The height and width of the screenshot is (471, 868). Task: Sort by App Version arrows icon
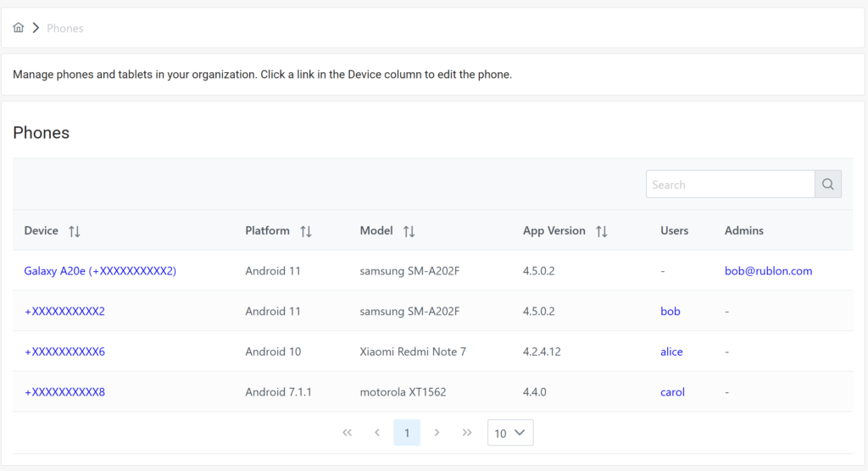(x=602, y=231)
